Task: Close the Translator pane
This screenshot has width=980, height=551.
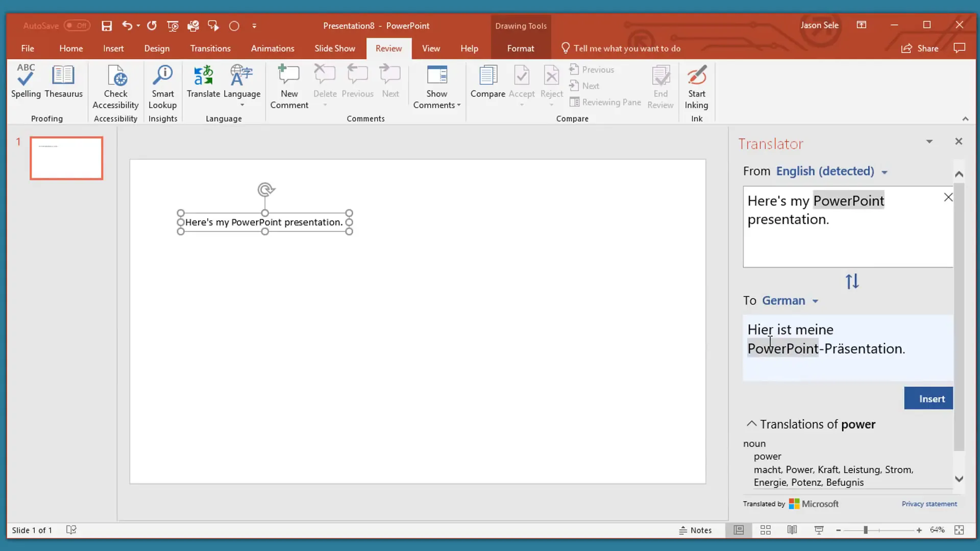Action: 959,141
